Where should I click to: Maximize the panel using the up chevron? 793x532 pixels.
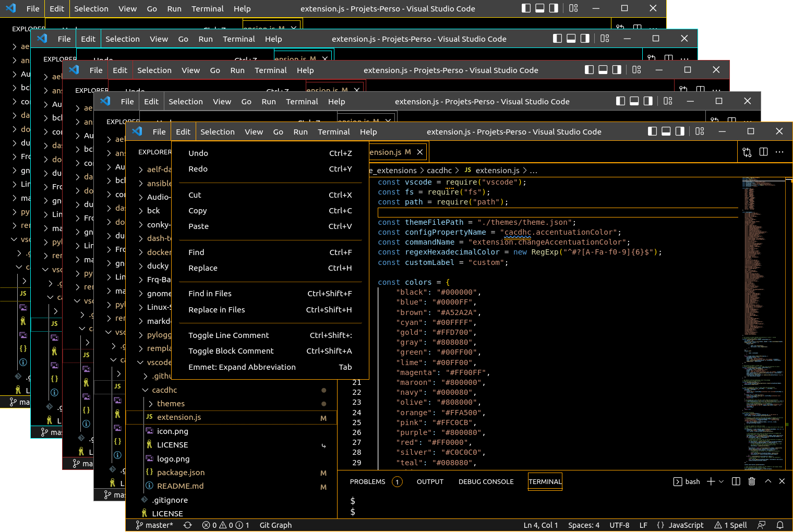click(x=768, y=481)
